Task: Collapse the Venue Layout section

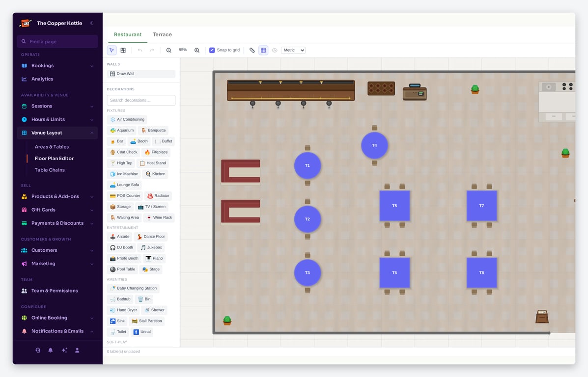Action: pos(57,133)
